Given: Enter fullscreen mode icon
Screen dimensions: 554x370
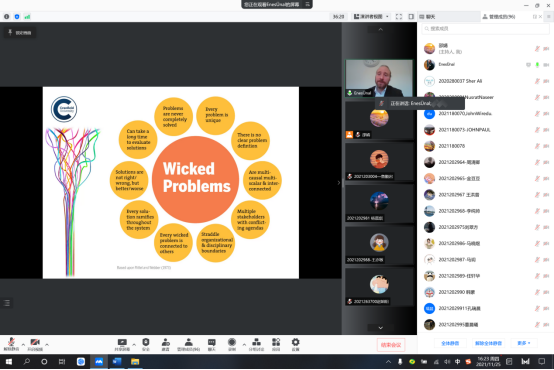Looking at the screenshot, I should point(399,17).
